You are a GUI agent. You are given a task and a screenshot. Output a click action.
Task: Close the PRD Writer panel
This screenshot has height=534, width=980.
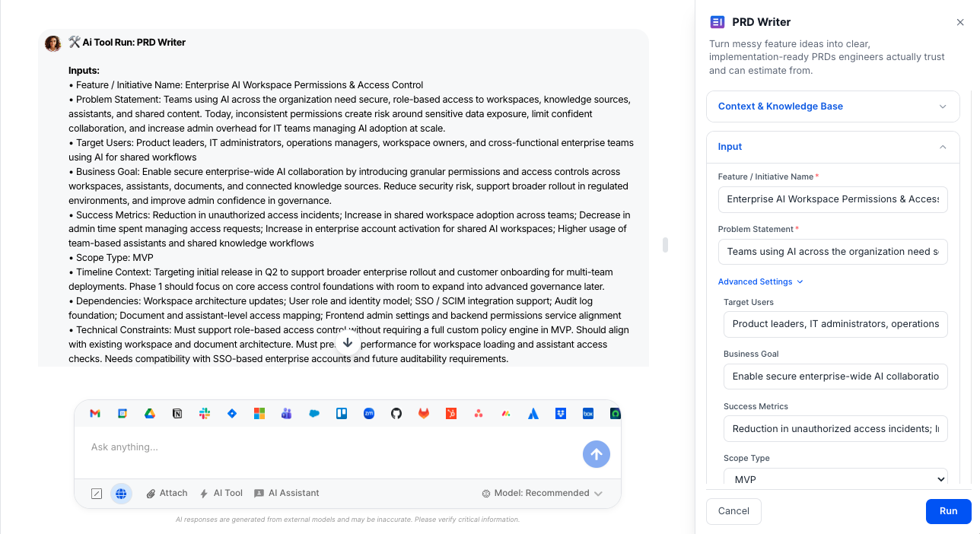[x=960, y=23]
